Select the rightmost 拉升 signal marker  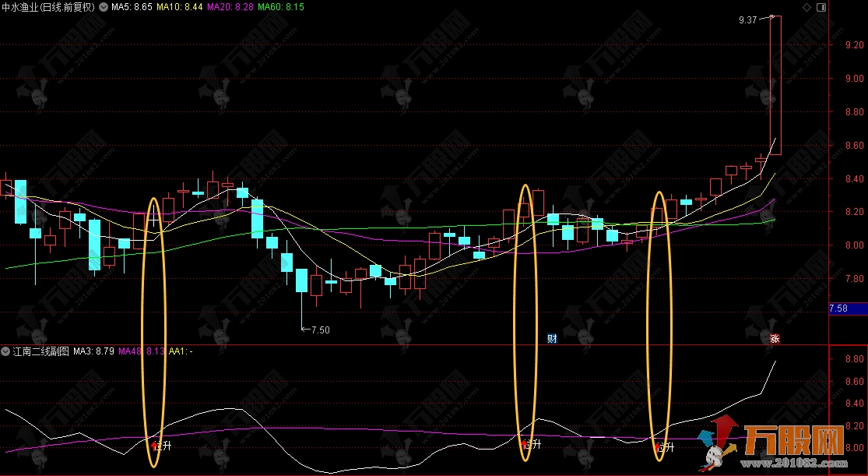(x=665, y=447)
